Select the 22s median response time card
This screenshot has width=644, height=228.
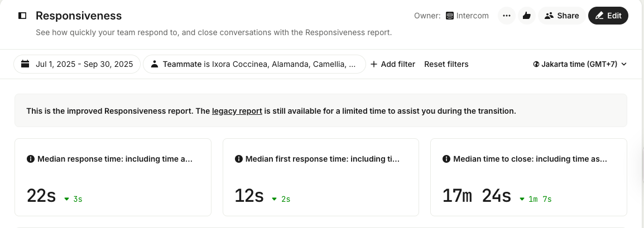click(x=113, y=177)
